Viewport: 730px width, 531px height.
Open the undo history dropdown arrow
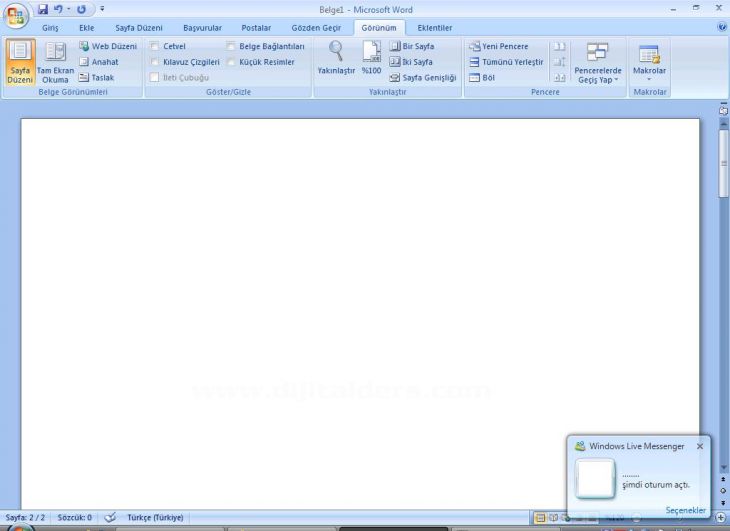pyautogui.click(x=68, y=9)
